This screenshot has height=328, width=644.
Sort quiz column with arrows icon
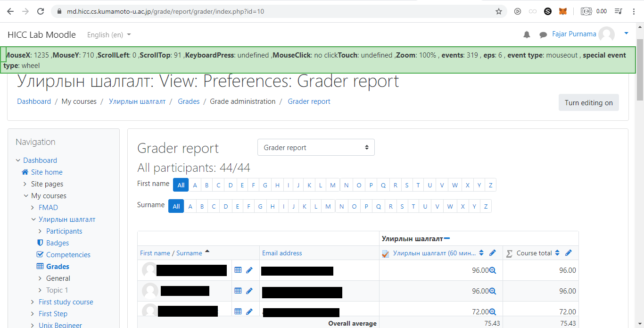481,253
